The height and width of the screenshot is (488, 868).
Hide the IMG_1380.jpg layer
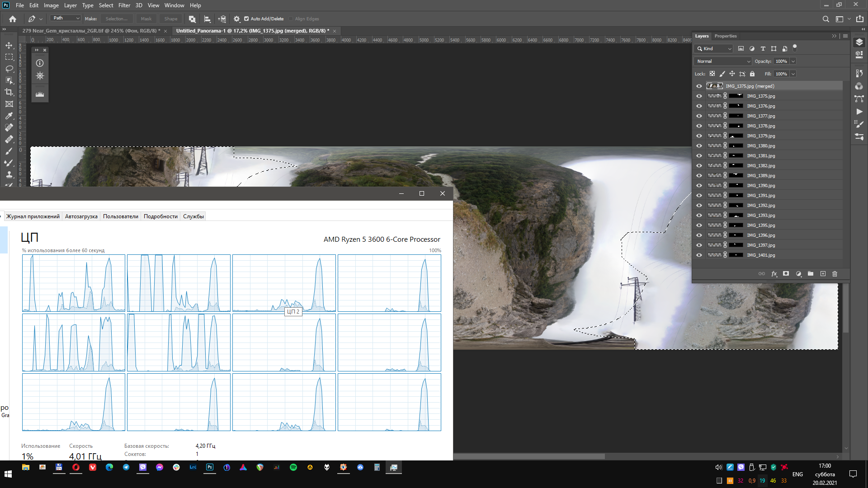[699, 146]
